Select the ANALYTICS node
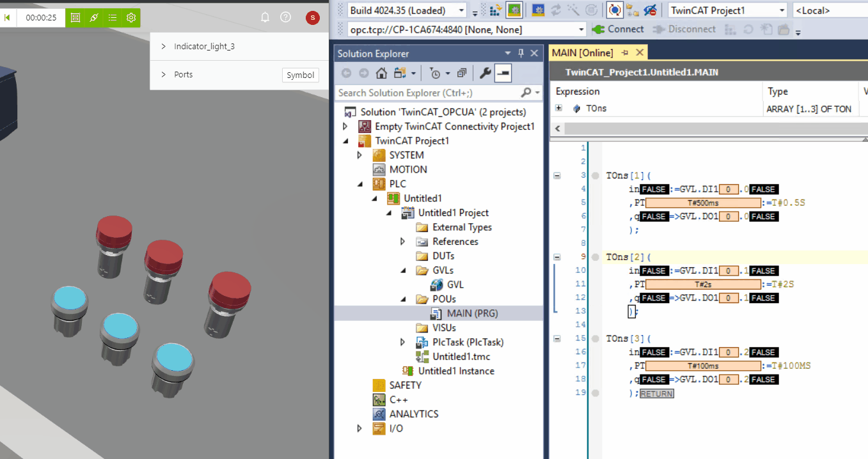This screenshot has width=868, height=459. click(x=414, y=414)
